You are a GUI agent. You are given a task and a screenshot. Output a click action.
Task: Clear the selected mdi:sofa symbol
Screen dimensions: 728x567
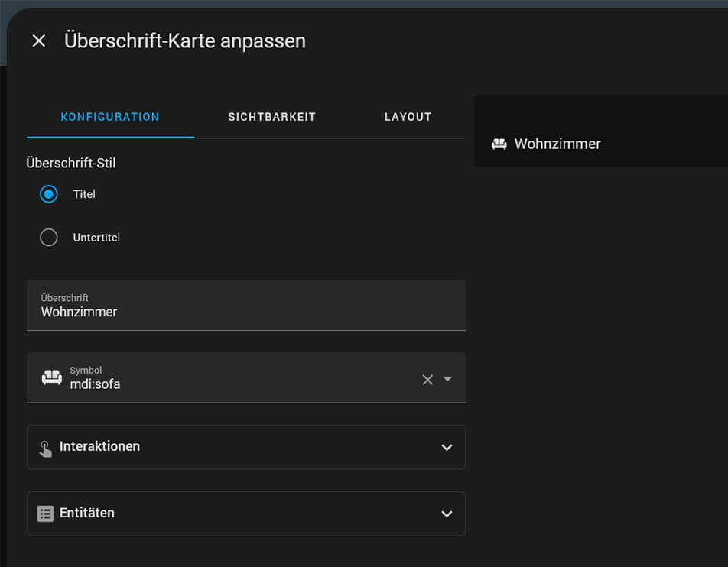tap(427, 380)
